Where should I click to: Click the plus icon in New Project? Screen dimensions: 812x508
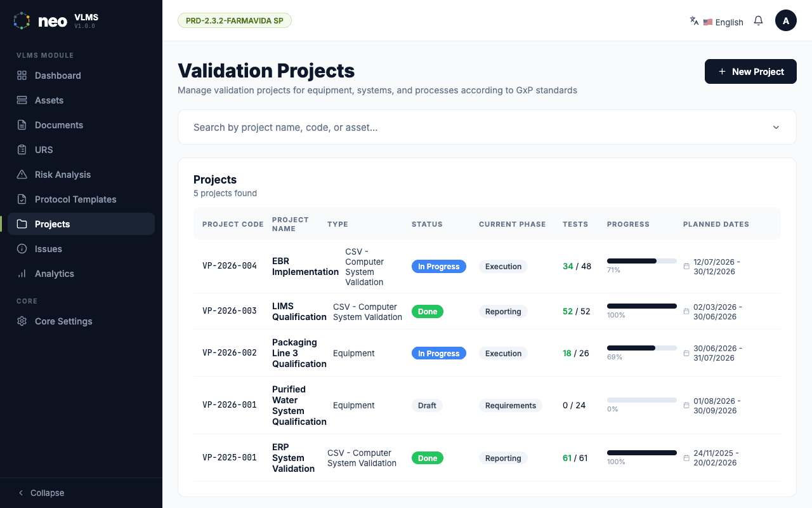pyautogui.click(x=722, y=72)
